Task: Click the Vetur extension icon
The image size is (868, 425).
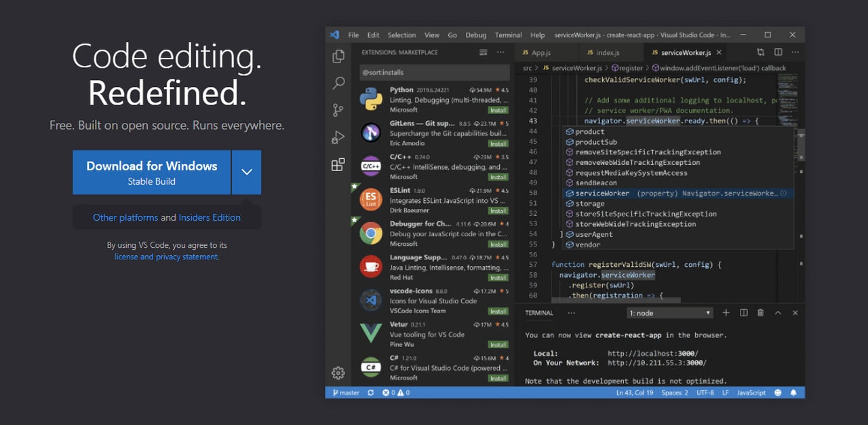Action: [x=371, y=334]
